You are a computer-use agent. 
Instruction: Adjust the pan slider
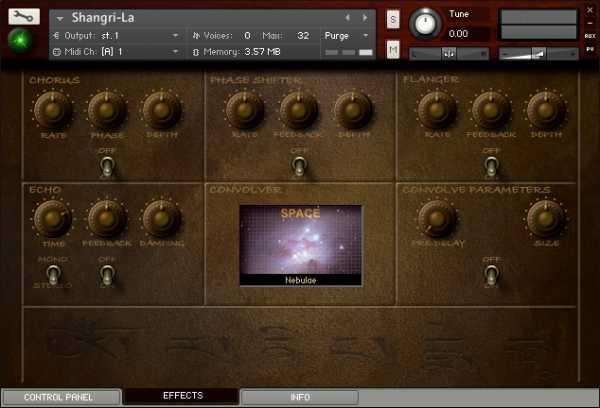click(449, 54)
